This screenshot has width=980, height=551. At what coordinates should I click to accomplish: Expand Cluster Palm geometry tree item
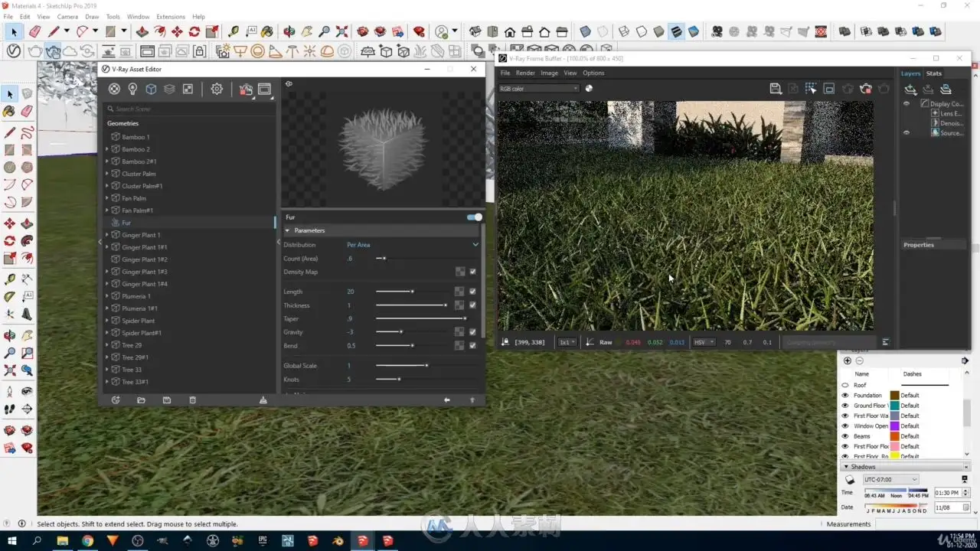[106, 174]
